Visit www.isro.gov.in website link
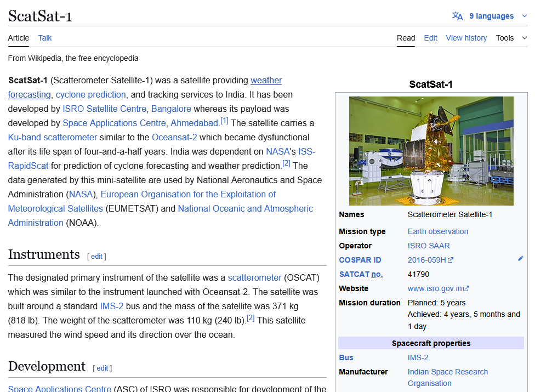The width and height of the screenshot is (535, 392). point(435,288)
